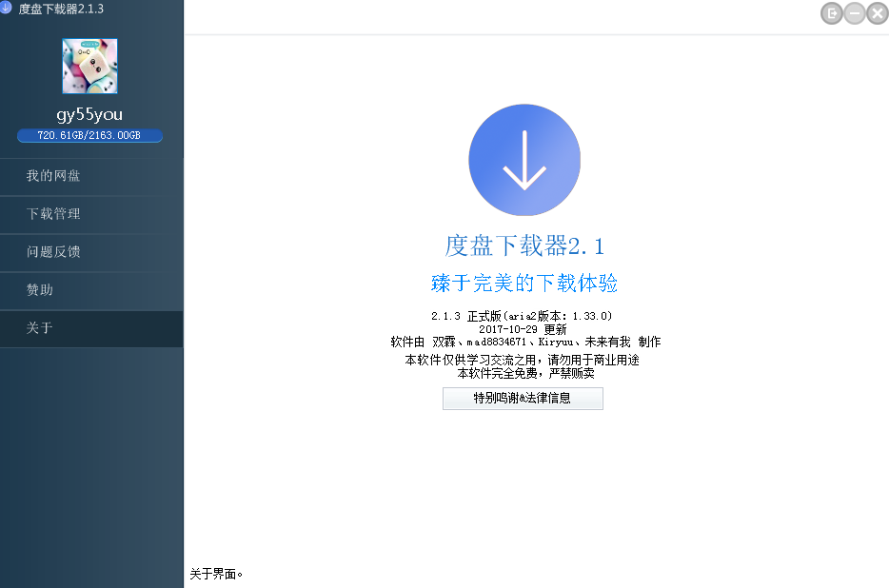Click the username gy55you

pyautogui.click(x=89, y=112)
